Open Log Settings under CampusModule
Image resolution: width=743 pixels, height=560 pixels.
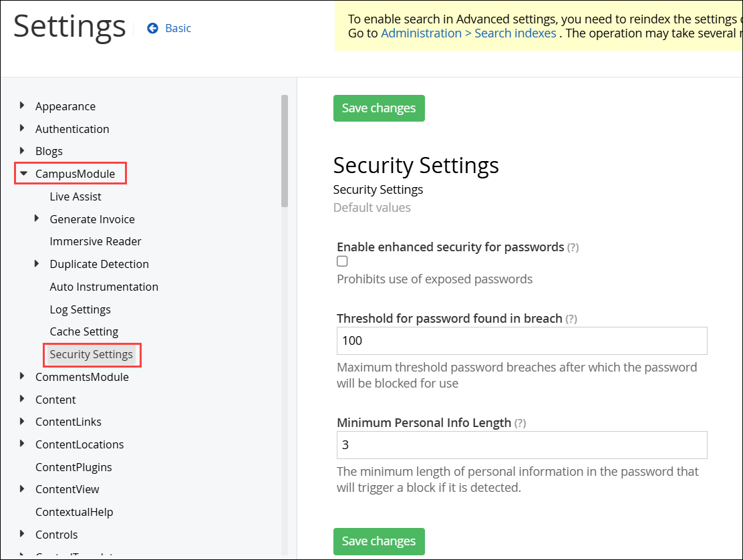80,309
